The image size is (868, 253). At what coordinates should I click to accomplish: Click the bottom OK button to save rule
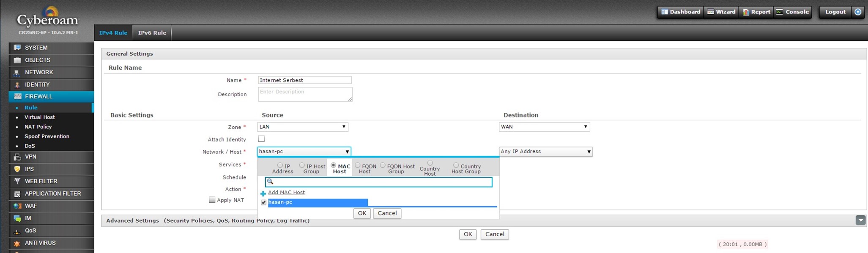point(468,234)
